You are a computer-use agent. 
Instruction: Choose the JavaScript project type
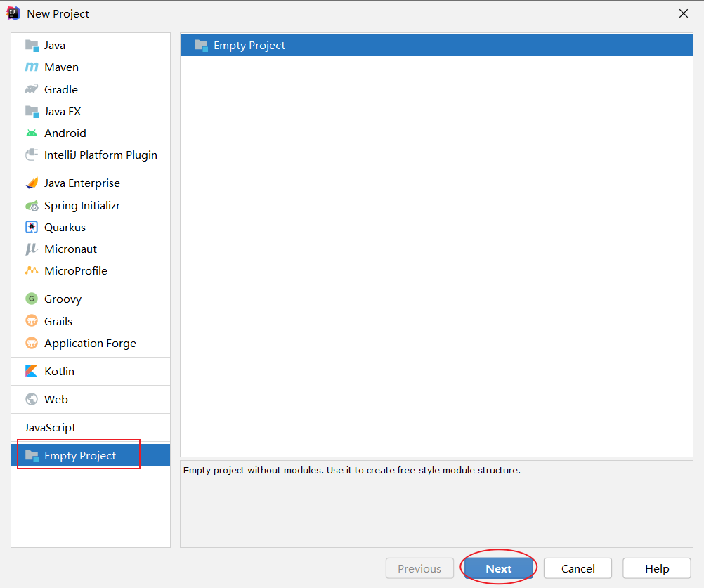pos(51,427)
